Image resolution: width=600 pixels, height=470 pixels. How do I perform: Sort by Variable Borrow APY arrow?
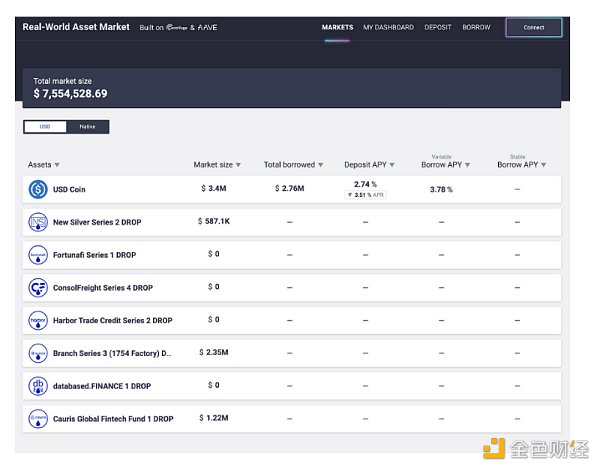coord(467,165)
